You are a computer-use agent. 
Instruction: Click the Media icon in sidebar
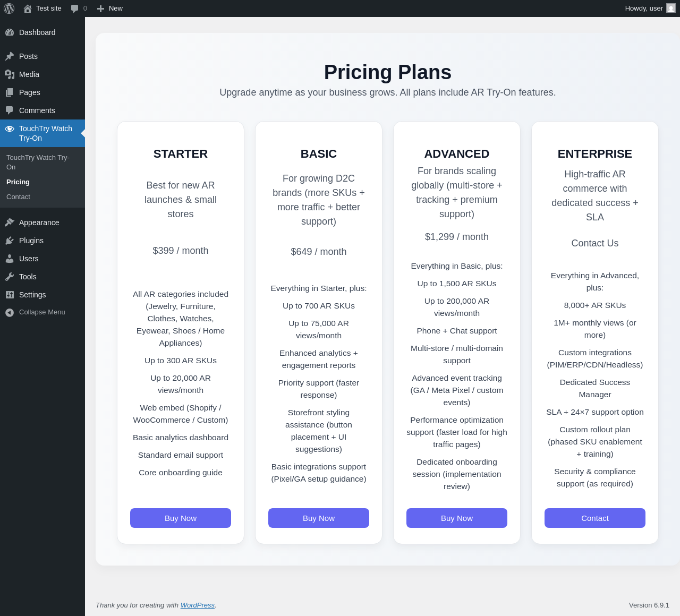click(10, 74)
